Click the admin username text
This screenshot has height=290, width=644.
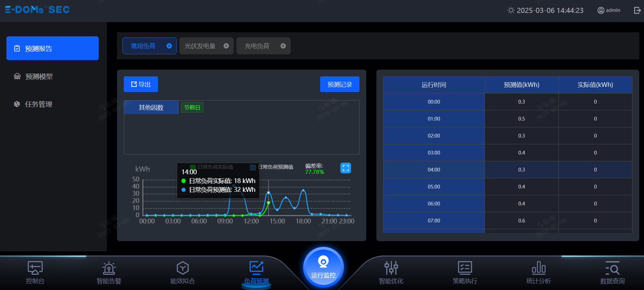(x=613, y=10)
